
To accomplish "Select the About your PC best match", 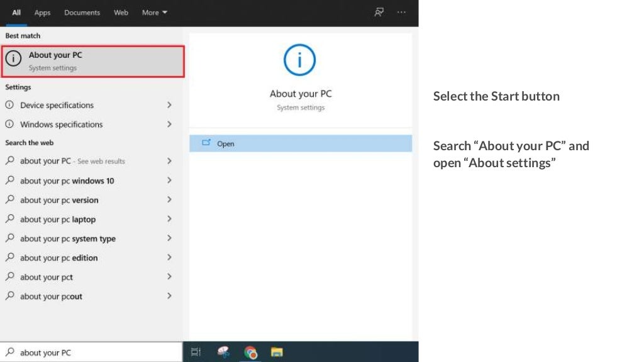I will click(x=93, y=62).
